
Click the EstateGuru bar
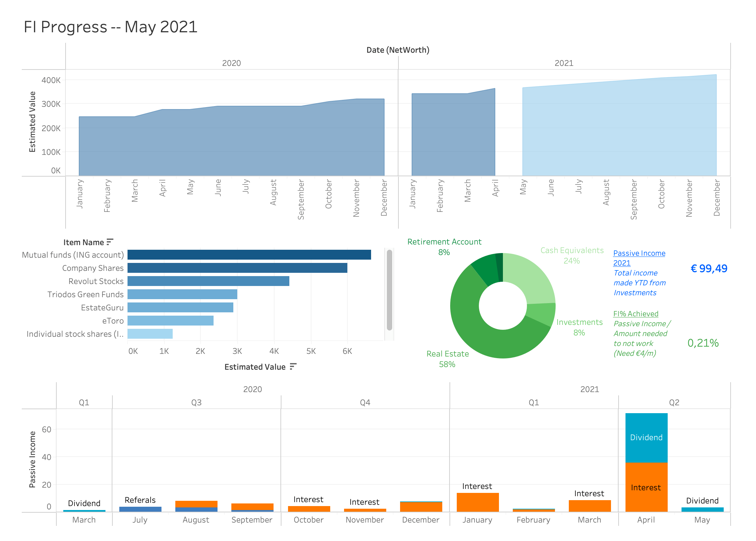[x=180, y=307]
